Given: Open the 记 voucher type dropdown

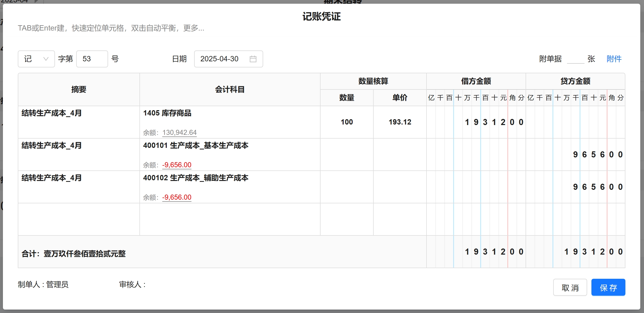Looking at the screenshot, I should pyautogui.click(x=36, y=59).
